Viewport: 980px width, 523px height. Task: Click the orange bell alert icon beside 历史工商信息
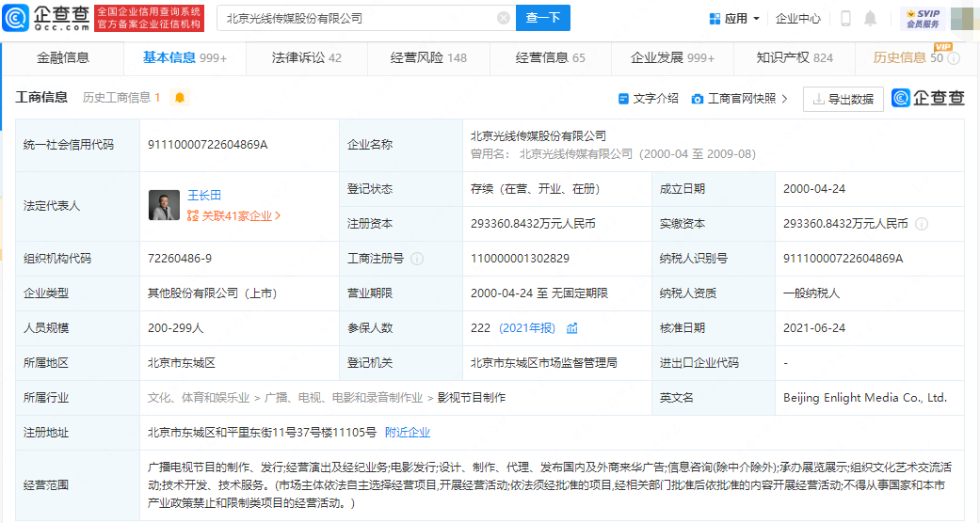[180, 98]
